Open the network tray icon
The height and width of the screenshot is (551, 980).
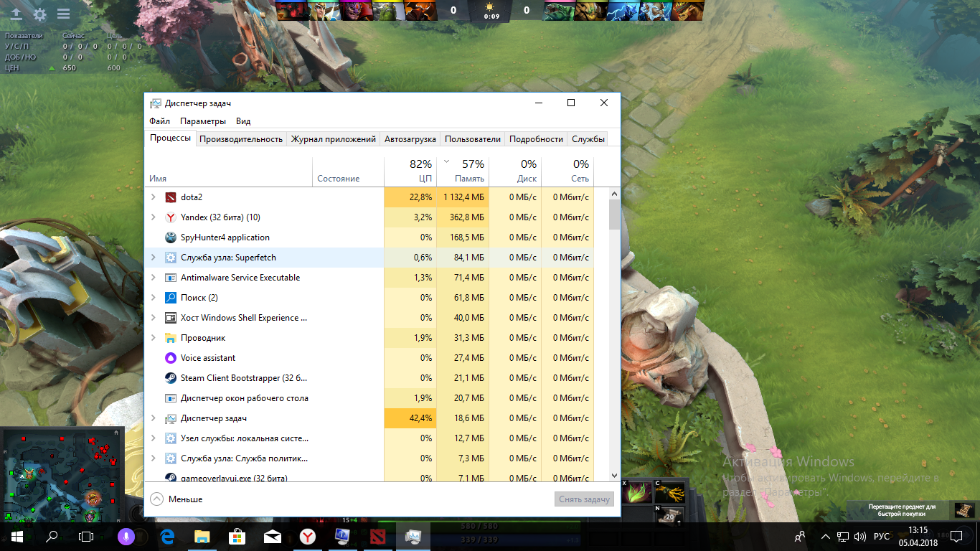844,537
